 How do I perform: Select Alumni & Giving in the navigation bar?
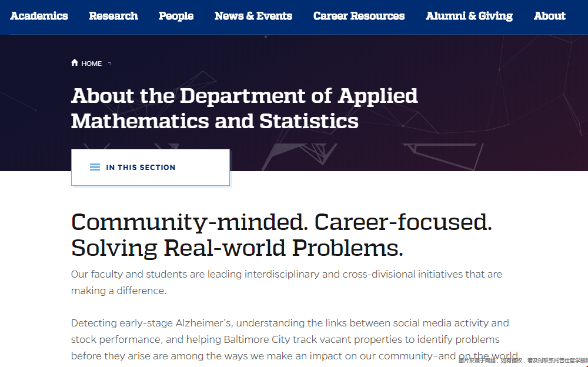(469, 16)
